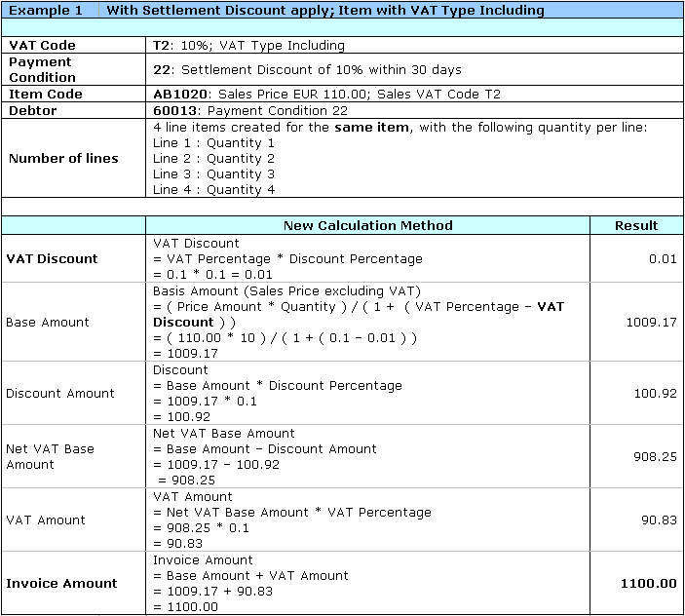Click the "New Calculation Method" column header
Viewport: 685px width, 616px height.
[x=367, y=226]
